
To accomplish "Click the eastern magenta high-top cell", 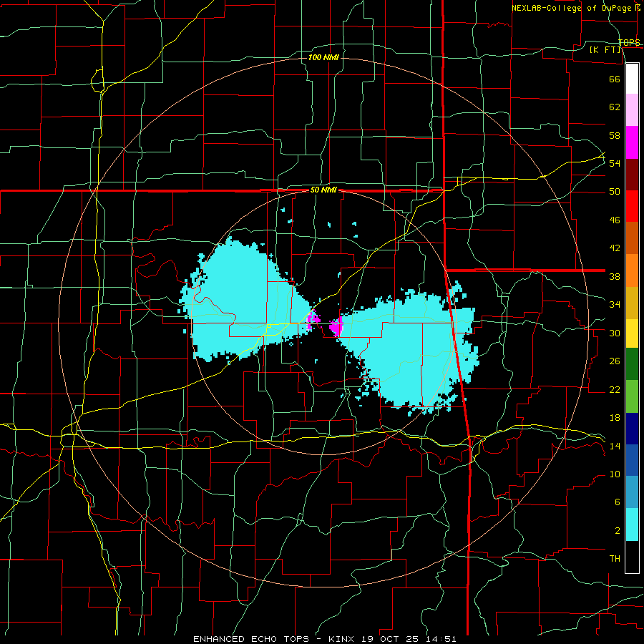I will click(x=336, y=326).
